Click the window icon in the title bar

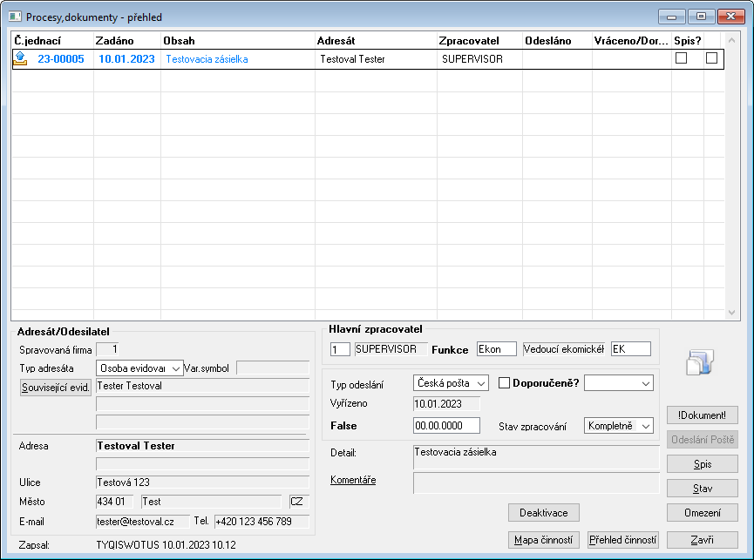[15, 17]
